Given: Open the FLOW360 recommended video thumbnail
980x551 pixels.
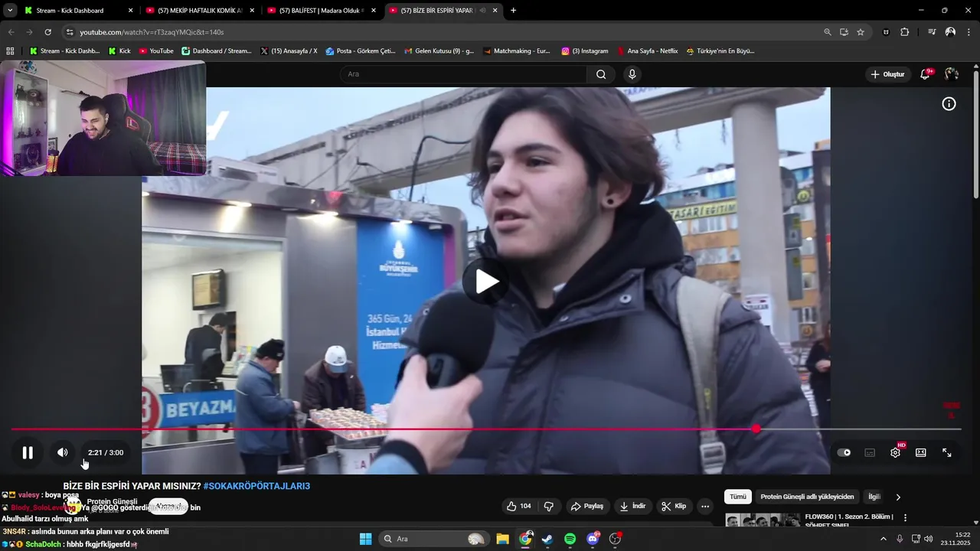Looking at the screenshot, I should coord(763,520).
